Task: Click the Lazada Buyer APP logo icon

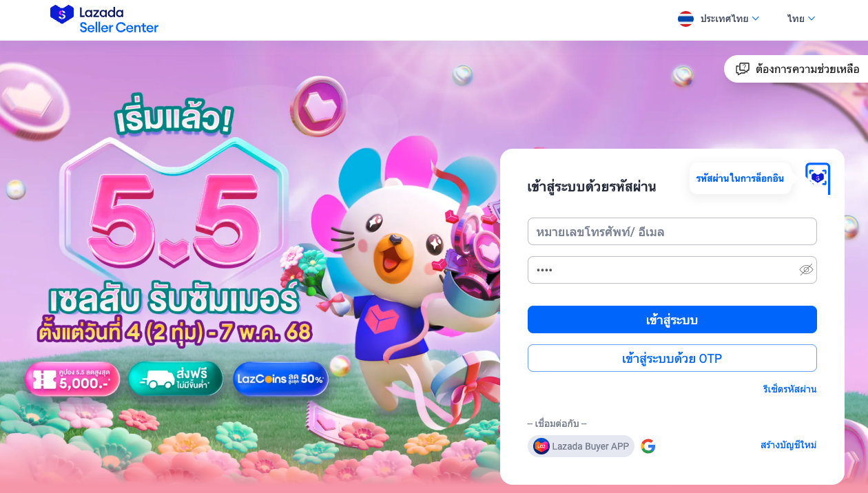Action: click(x=541, y=446)
